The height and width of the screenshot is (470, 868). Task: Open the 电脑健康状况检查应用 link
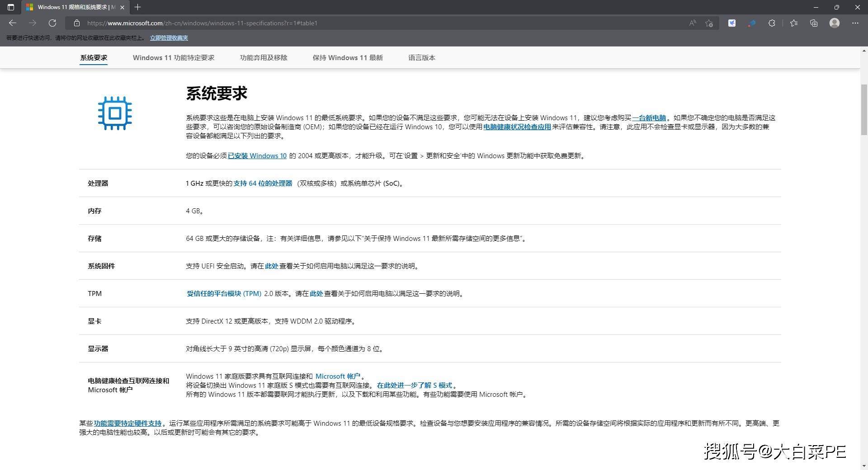tap(517, 127)
